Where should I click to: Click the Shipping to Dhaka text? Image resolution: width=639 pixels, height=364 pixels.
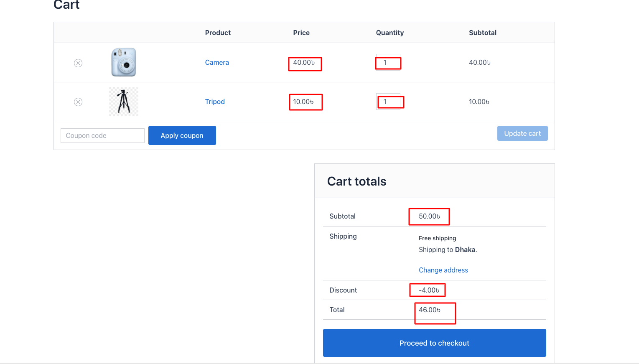pyautogui.click(x=448, y=249)
